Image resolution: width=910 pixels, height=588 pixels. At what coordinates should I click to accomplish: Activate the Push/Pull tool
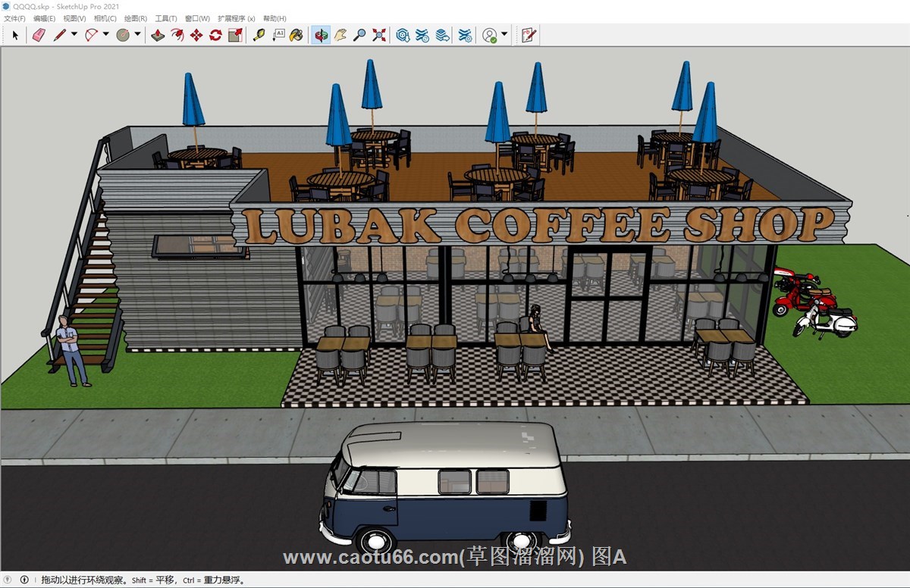click(158, 35)
